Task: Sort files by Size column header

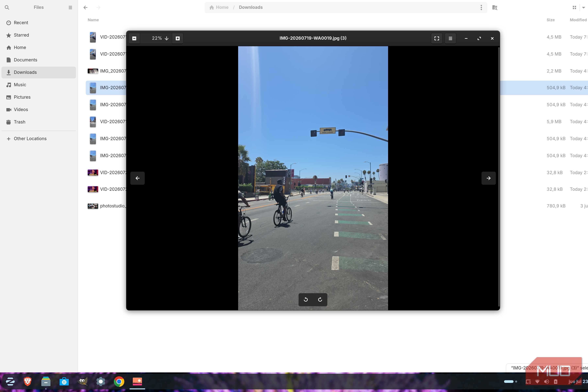Action: pos(550,20)
